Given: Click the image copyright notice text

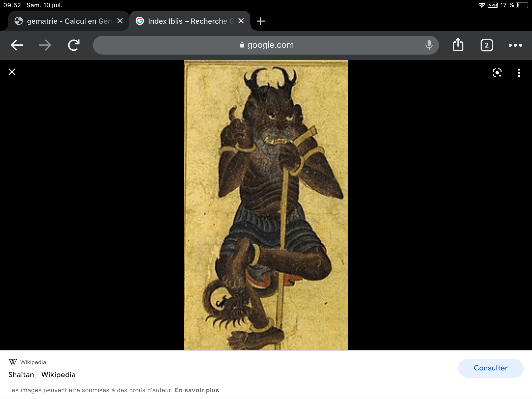Looking at the screenshot, I should point(90,390).
